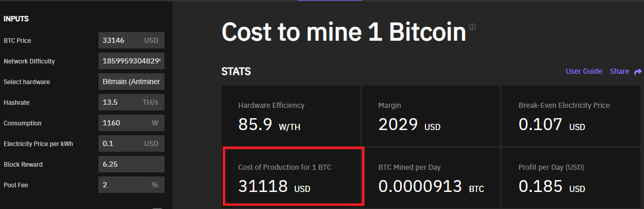Click the Cost of Production for 1 BTC card
This screenshot has height=209, width=644.
293,176
